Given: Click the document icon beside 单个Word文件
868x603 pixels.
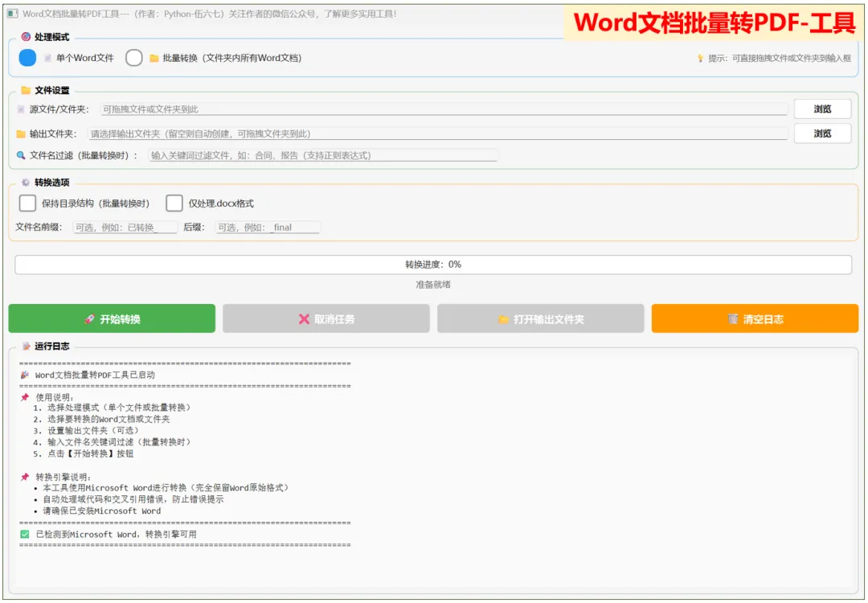Looking at the screenshot, I should point(47,58).
